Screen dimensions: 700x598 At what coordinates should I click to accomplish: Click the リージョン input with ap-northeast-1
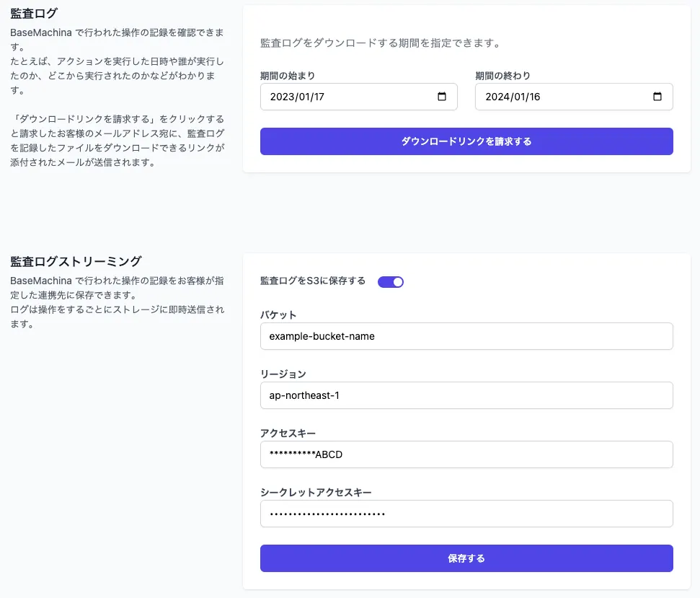click(466, 395)
